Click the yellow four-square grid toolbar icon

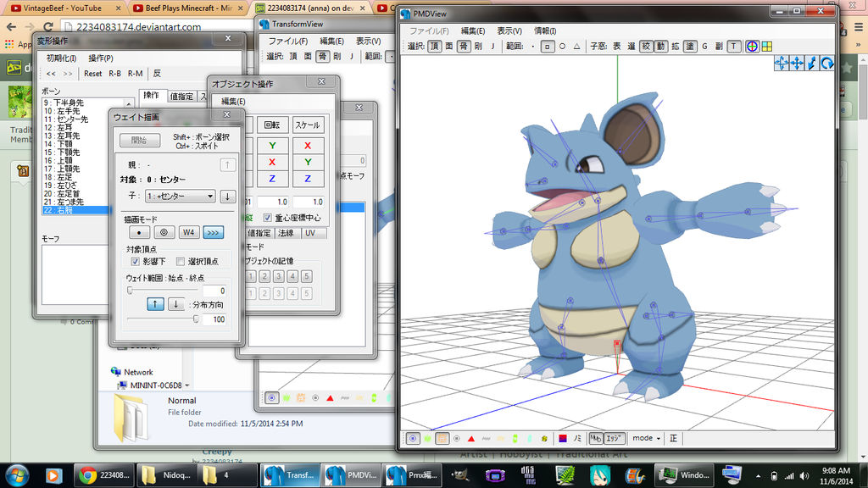(x=766, y=46)
